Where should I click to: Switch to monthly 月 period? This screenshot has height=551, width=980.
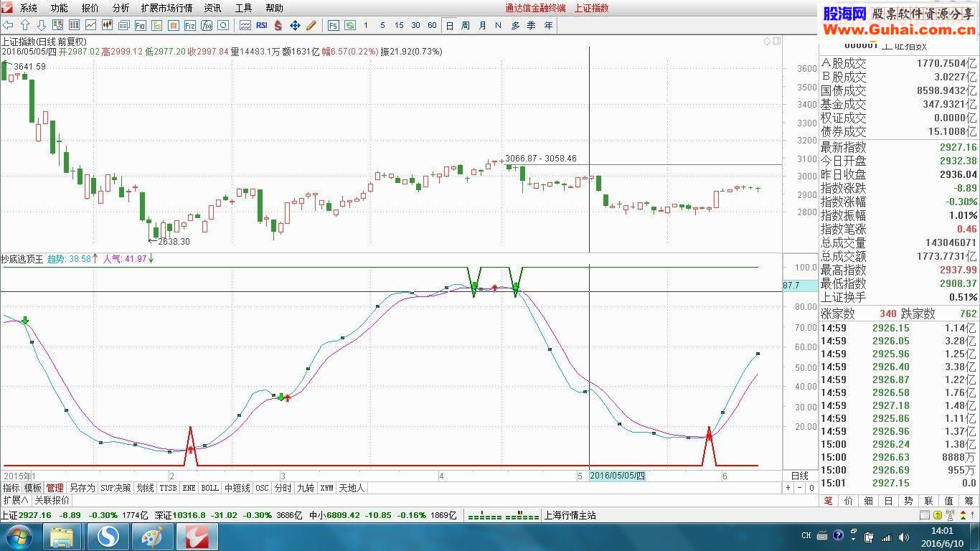[x=482, y=25]
